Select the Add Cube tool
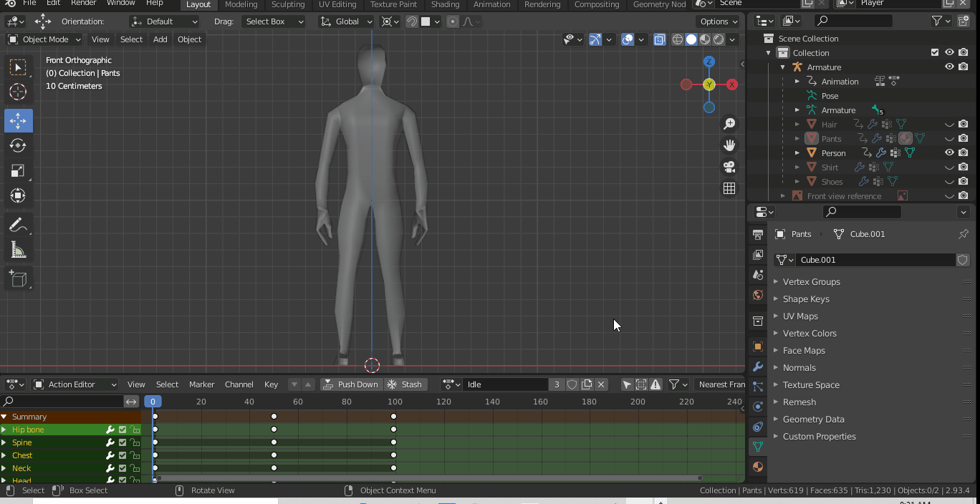 (x=19, y=278)
